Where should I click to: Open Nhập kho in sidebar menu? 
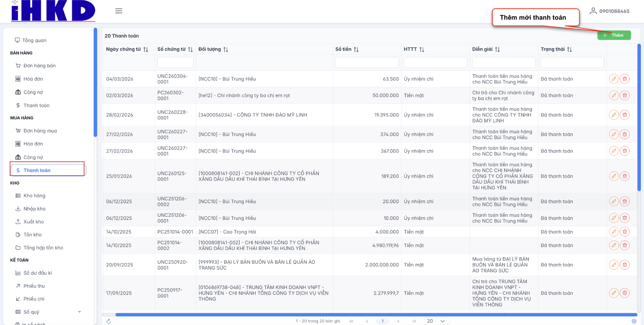[x=35, y=209]
